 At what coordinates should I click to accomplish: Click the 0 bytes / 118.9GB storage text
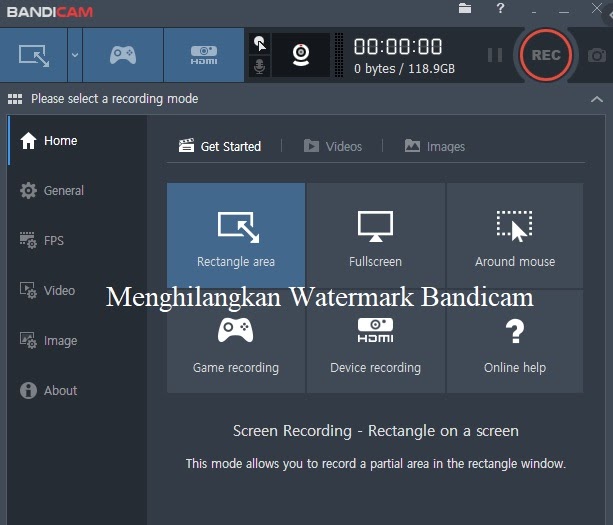click(404, 69)
